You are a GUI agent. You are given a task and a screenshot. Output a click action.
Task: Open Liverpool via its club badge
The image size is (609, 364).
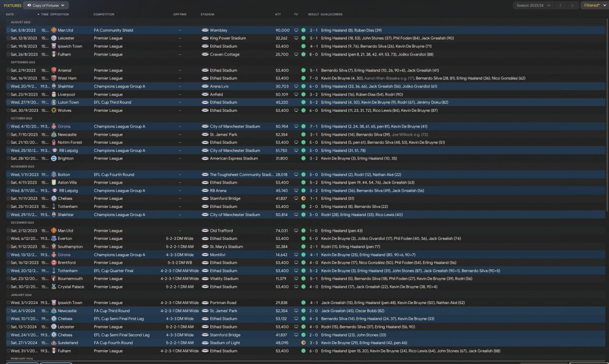point(54,94)
